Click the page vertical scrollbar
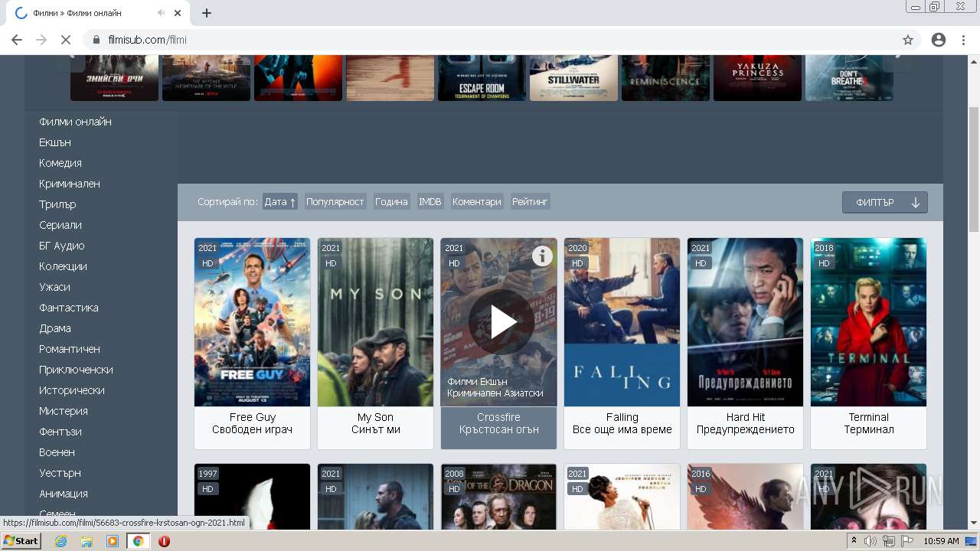Image resolution: width=980 pixels, height=551 pixels. [973, 168]
